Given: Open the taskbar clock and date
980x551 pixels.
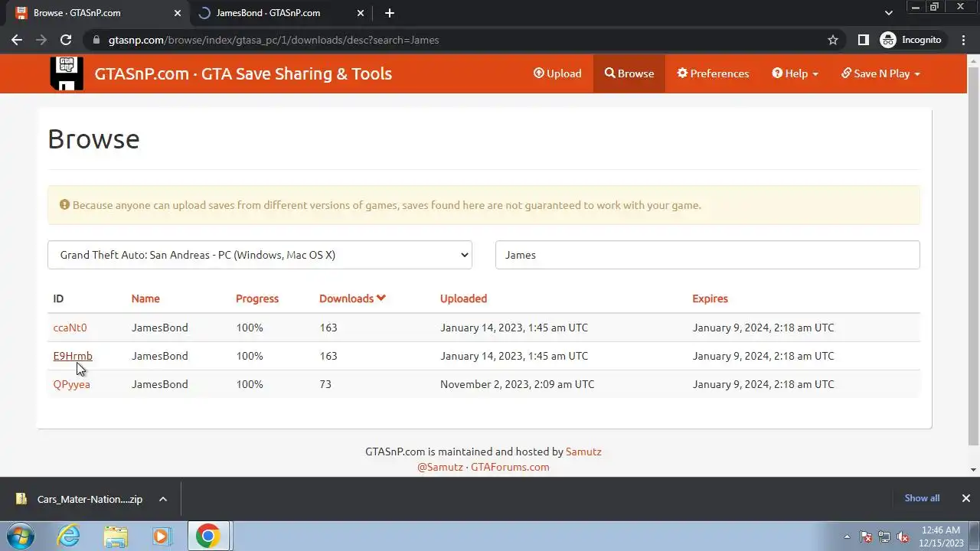Looking at the screenshot, I should [x=941, y=536].
